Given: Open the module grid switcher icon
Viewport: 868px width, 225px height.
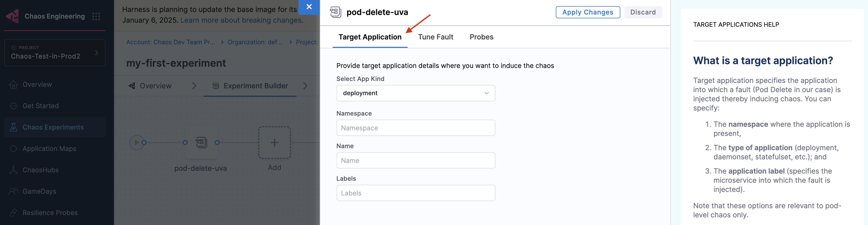Looking at the screenshot, I should click(x=96, y=16).
